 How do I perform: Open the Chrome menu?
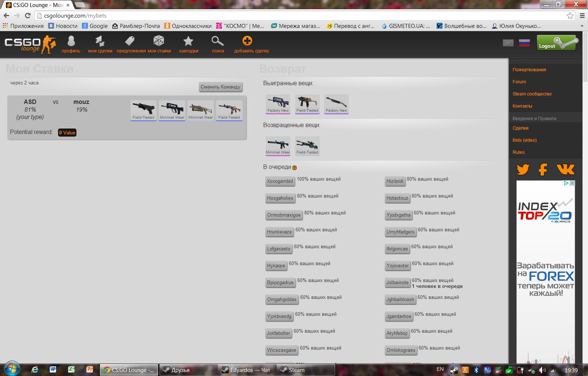pos(582,15)
